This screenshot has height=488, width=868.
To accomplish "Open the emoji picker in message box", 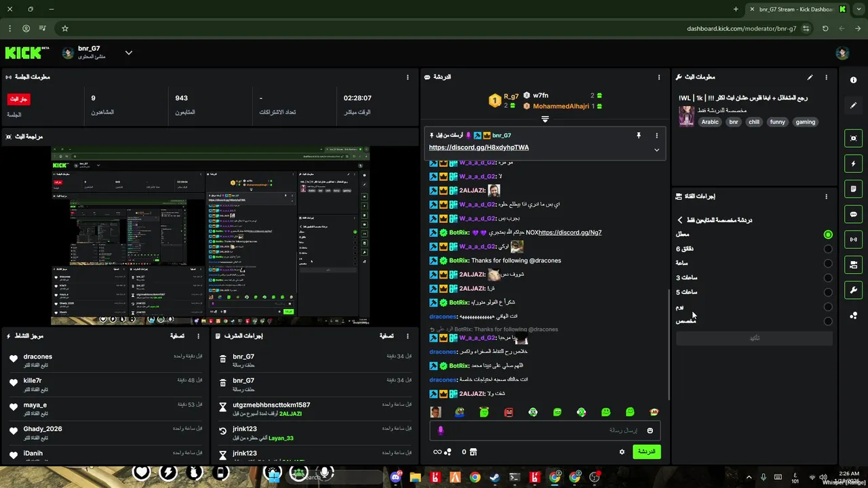I will coord(650,430).
